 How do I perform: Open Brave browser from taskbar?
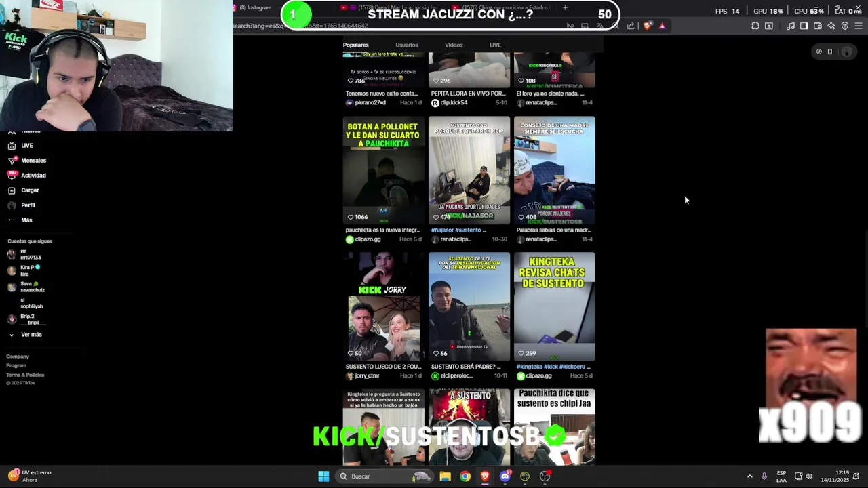[x=485, y=476]
